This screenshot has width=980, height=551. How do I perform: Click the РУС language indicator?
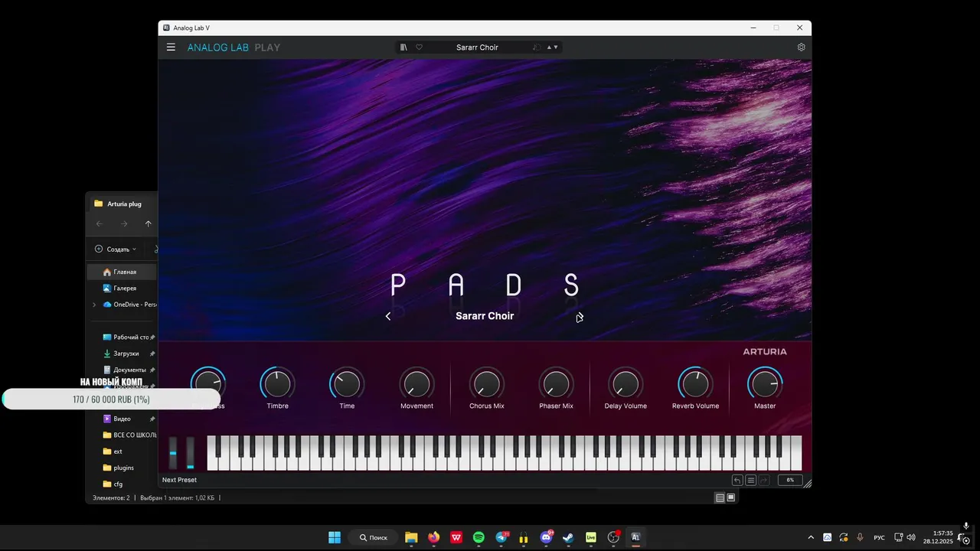coord(879,537)
